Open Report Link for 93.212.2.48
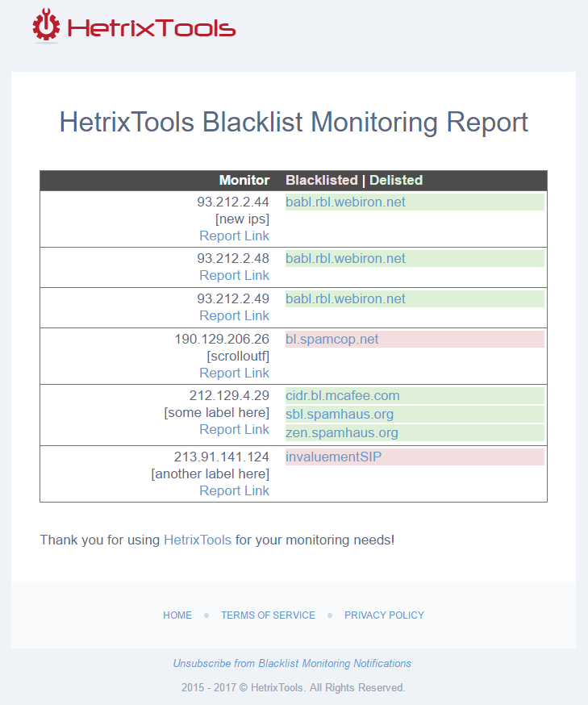The image size is (588, 705). [234, 275]
